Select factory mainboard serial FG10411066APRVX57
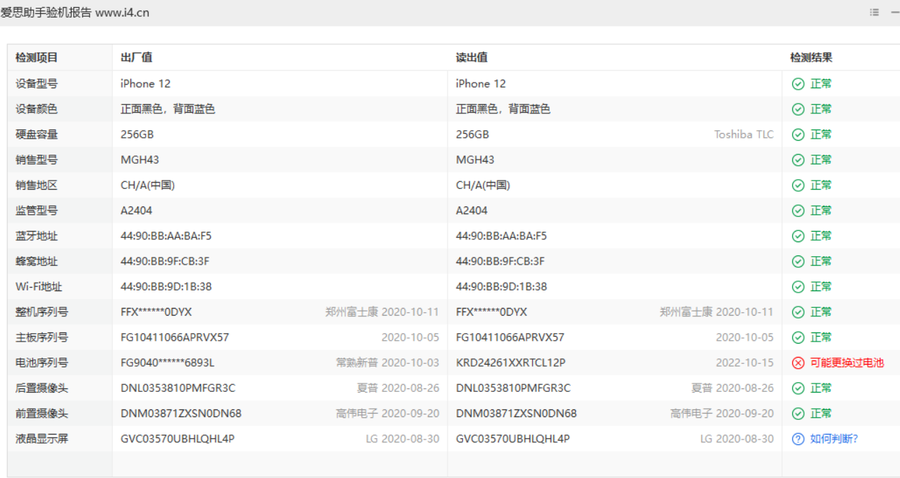Screen dimensions: 900x478 174,337
